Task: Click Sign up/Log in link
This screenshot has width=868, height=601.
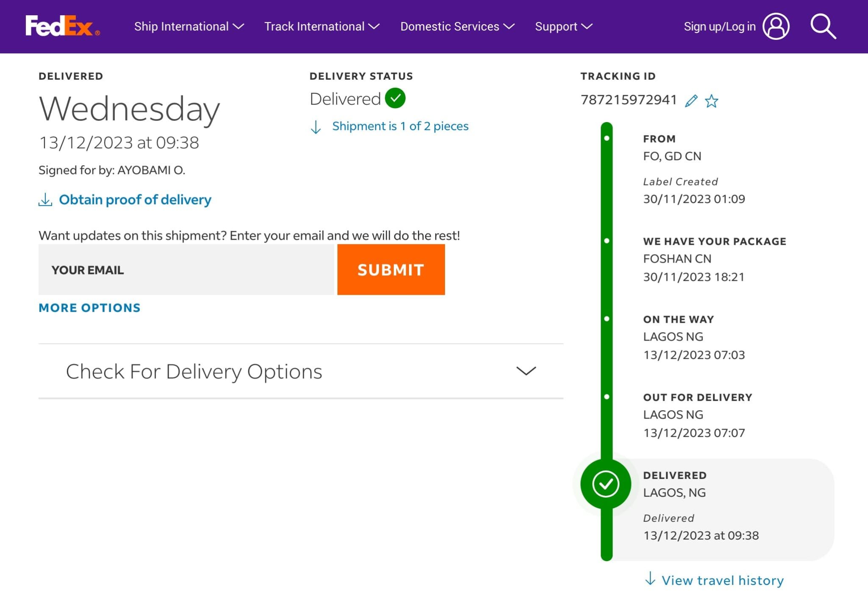Action: (x=719, y=27)
